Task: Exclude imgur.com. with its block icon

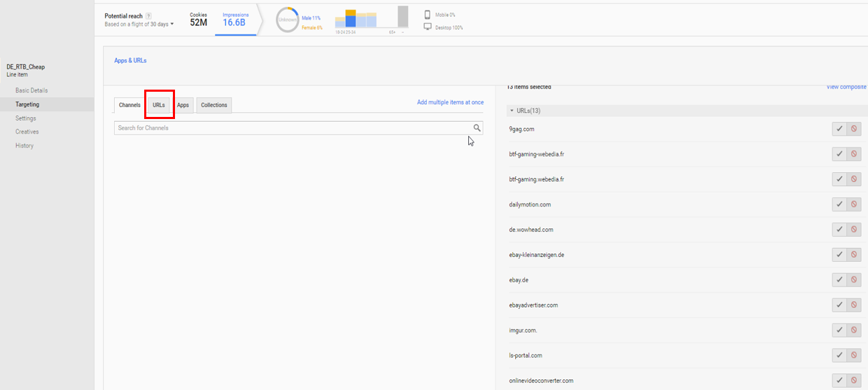Action: tap(854, 330)
